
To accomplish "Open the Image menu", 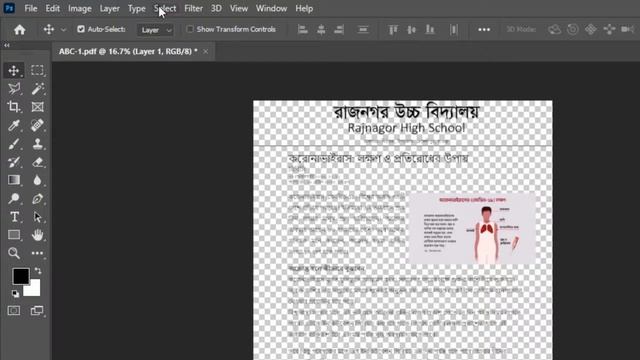I will point(80,9).
